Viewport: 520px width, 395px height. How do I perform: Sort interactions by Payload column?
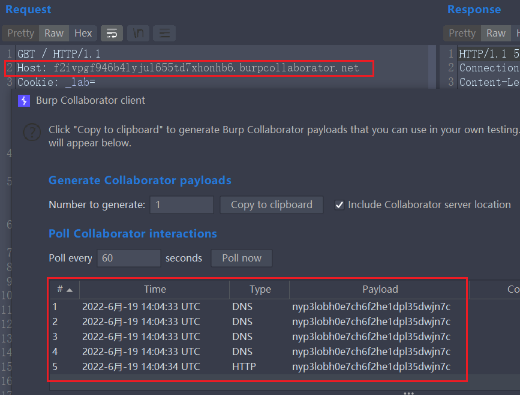coord(380,289)
